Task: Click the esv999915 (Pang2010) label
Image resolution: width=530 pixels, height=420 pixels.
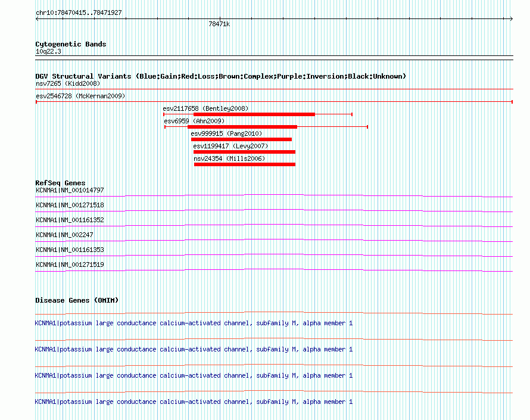Action: pos(226,133)
